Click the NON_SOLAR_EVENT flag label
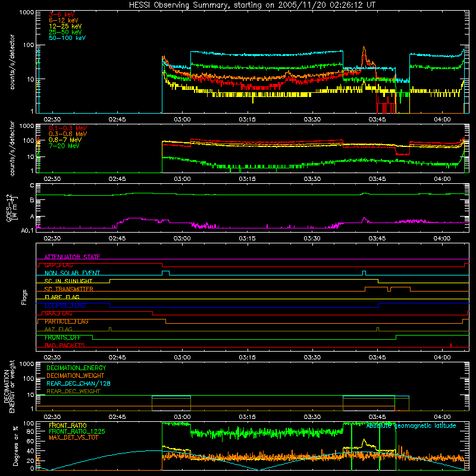This screenshot has height=476, width=476. point(72,273)
